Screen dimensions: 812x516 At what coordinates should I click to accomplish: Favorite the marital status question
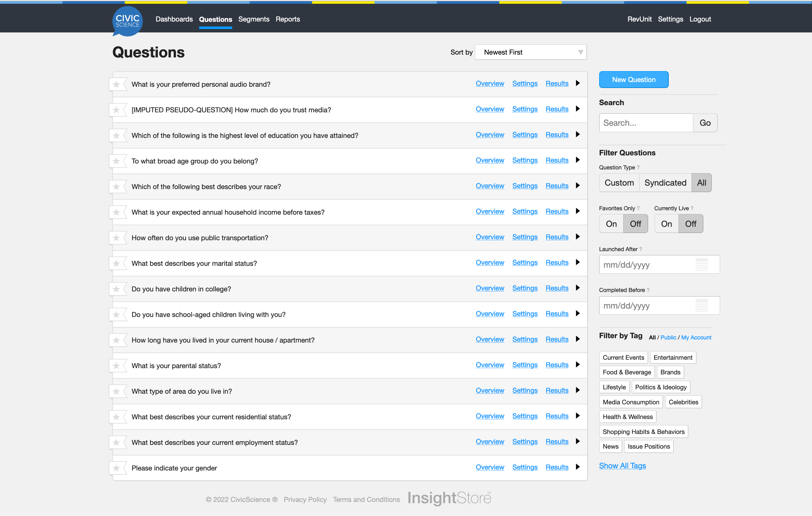tap(116, 263)
